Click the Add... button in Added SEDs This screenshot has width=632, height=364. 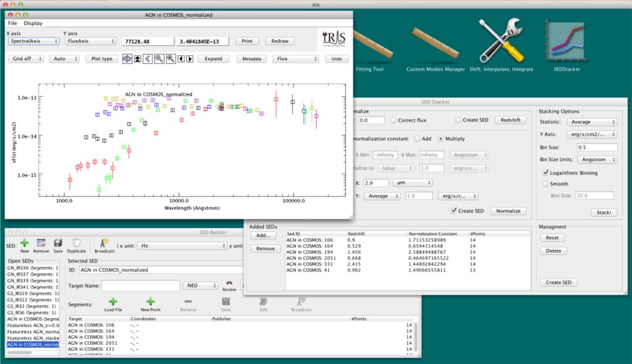click(263, 236)
